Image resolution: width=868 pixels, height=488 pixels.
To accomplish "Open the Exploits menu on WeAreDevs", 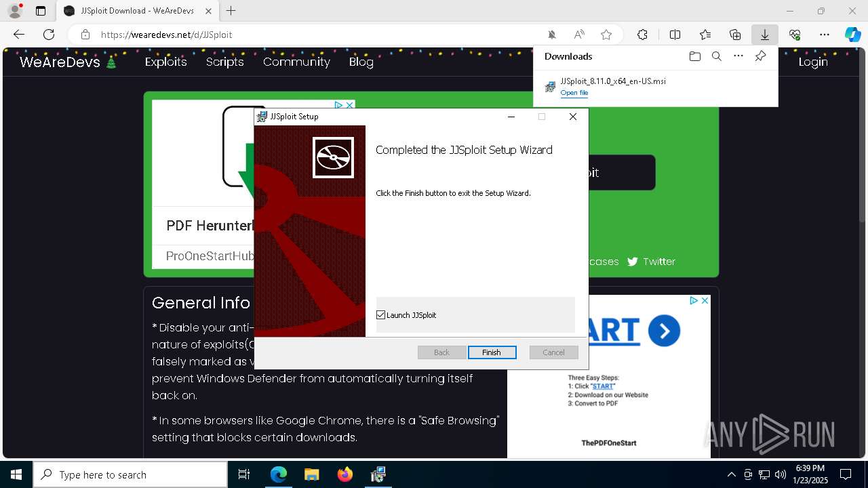I will [165, 62].
